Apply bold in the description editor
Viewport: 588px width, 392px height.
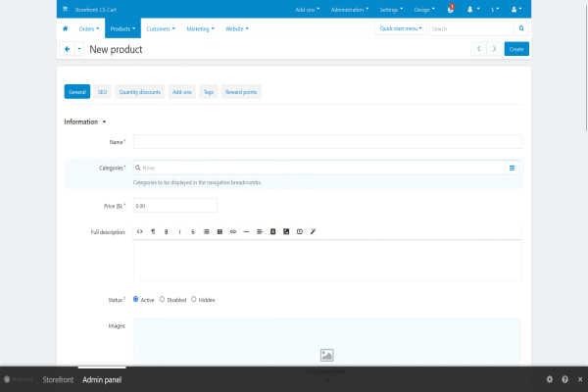click(x=167, y=232)
